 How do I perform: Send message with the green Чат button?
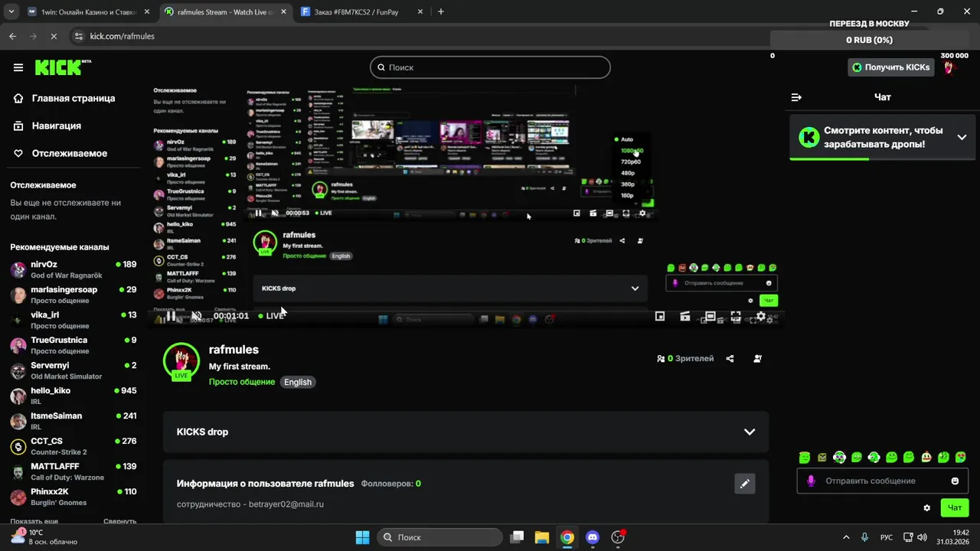click(955, 507)
